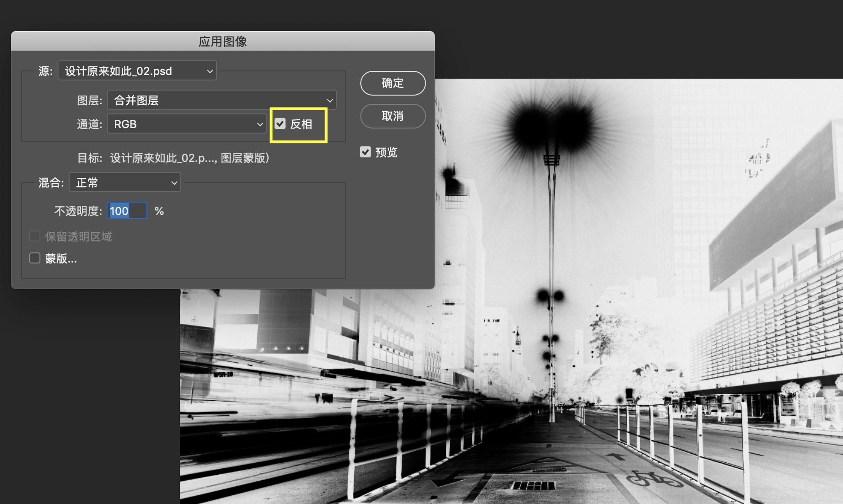Click the 保留透明区域 checkbox

pos(35,236)
